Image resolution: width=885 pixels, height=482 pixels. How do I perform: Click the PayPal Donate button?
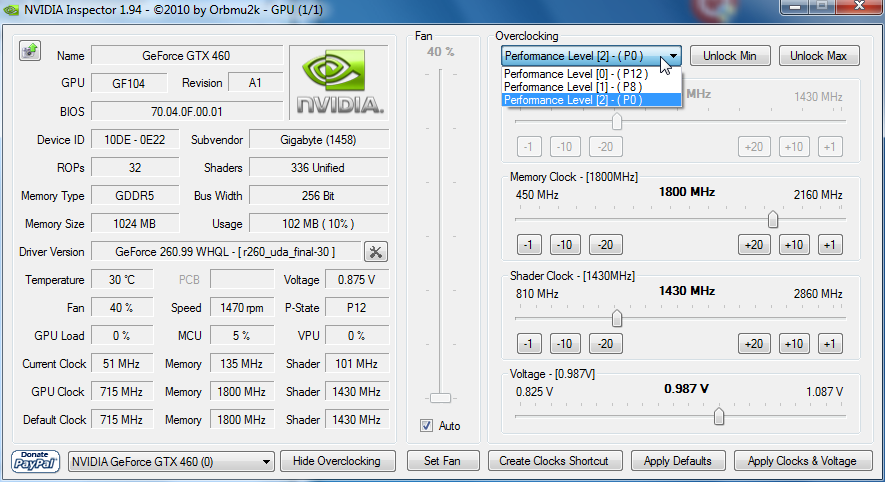click(x=36, y=461)
